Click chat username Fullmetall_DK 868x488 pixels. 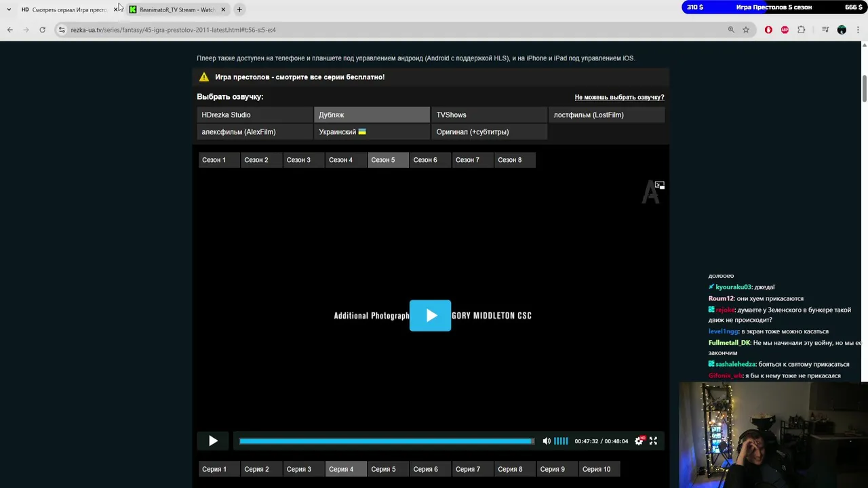730,343
